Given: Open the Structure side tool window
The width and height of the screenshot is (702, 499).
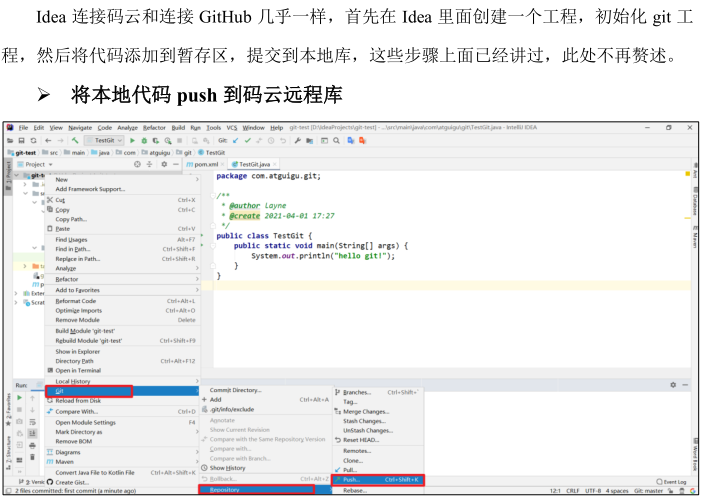Looking at the screenshot, I should point(8,453).
